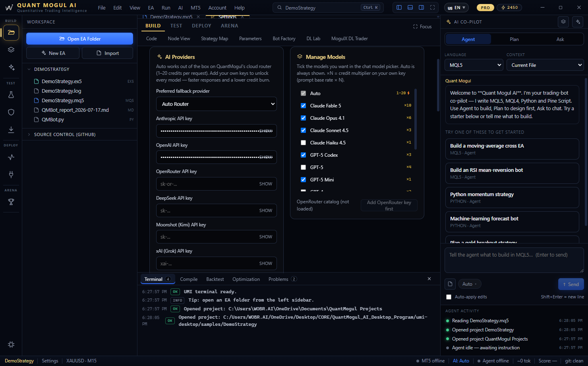Switch to the Backtest terminal tab
Viewport: 588px width, 366px height.
[x=215, y=279]
